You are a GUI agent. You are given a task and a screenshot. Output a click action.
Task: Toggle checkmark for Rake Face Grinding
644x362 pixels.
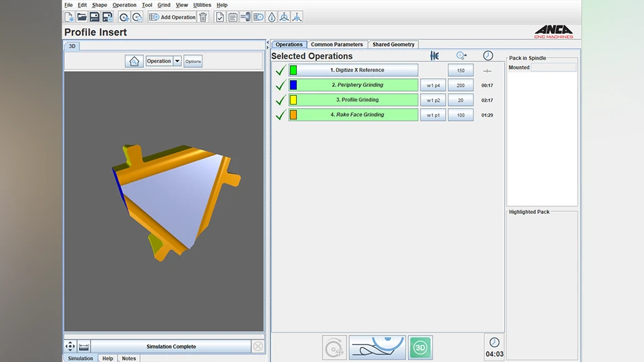pos(280,115)
